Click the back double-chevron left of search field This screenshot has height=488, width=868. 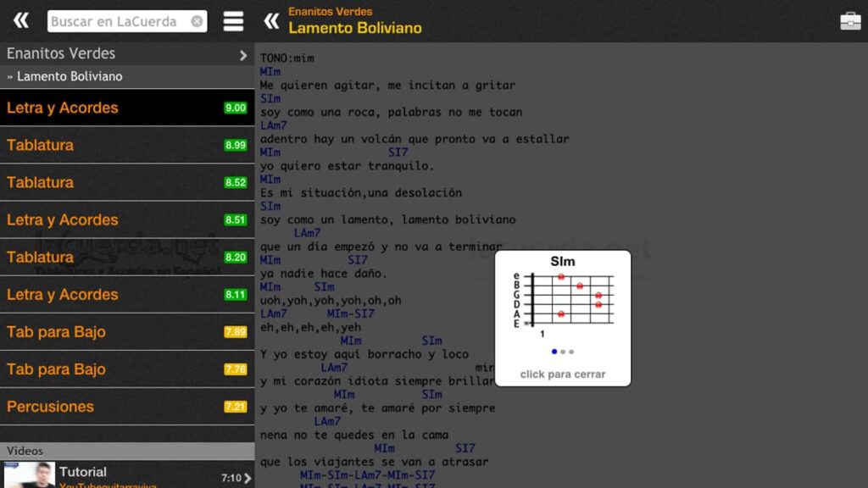point(20,20)
